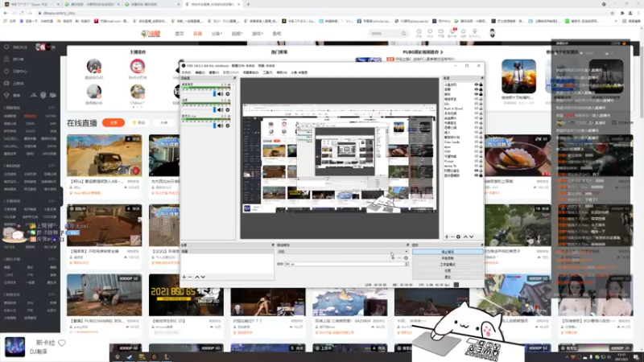Open OBS 编辑 menu
The height and width of the screenshot is (362, 644).
tap(200, 72)
